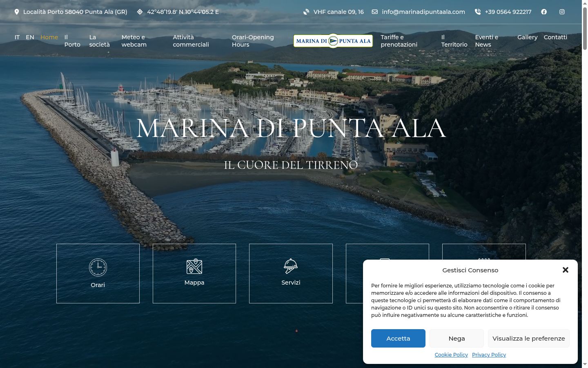Click the Marina di Punta Ala logo
Viewport: 588px width, 368px height.
coord(333,41)
